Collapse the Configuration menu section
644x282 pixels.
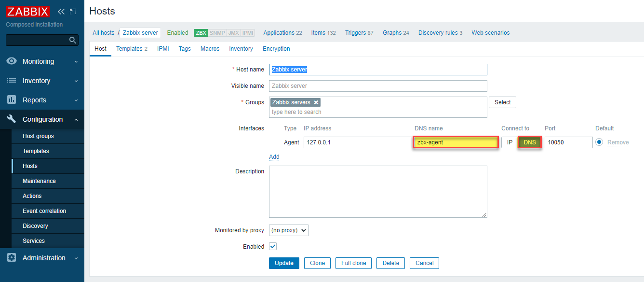point(42,119)
